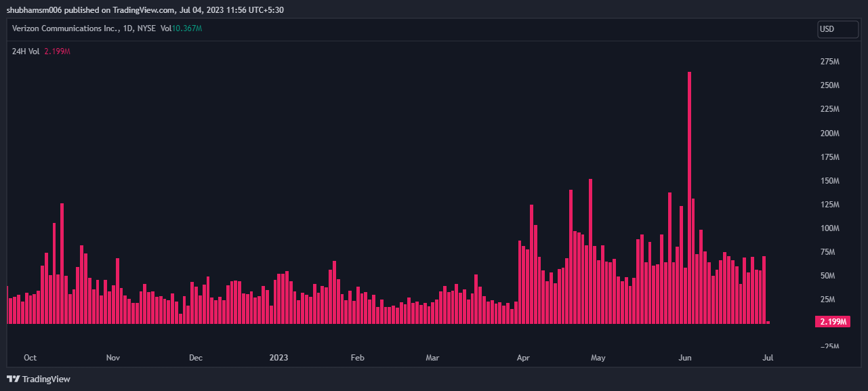This screenshot has width=868, height=391.
Task: Click the TradingView wordmark link
Action: 46,379
